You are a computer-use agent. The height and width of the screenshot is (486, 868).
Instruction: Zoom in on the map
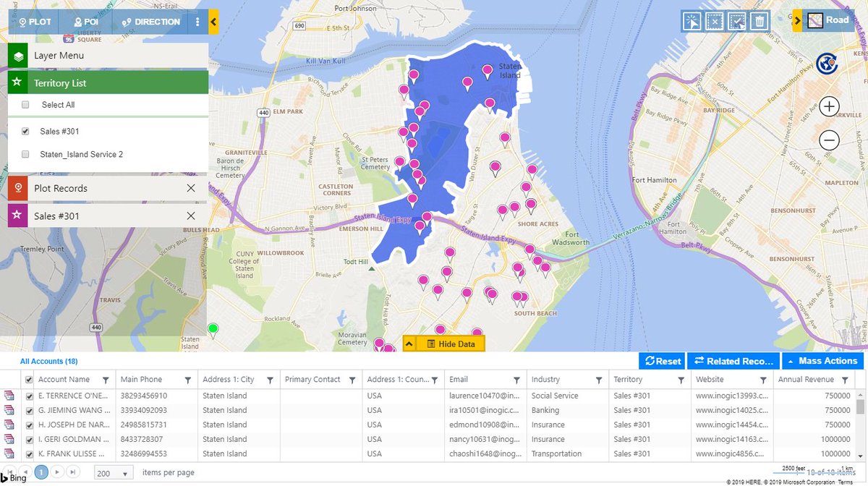(x=829, y=107)
